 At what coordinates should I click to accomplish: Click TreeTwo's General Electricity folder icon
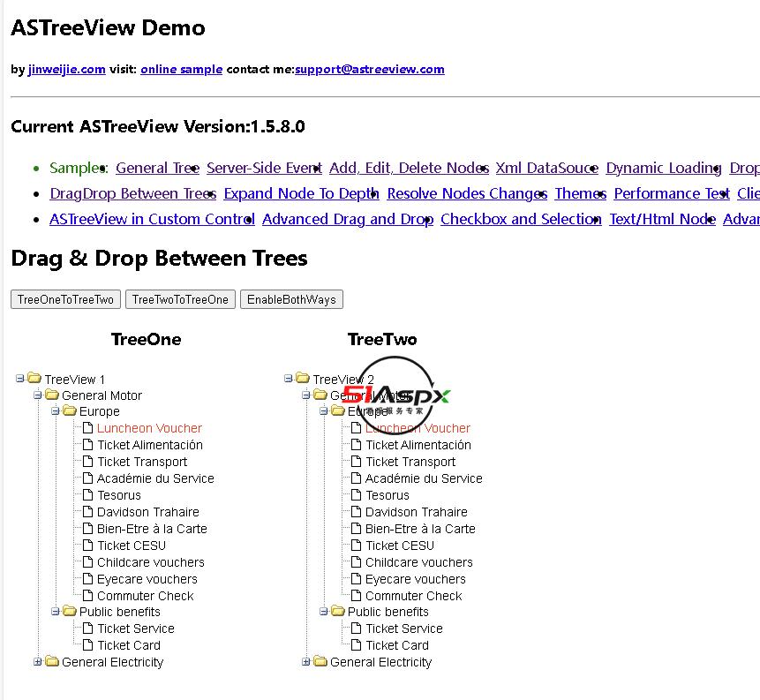(x=320, y=661)
